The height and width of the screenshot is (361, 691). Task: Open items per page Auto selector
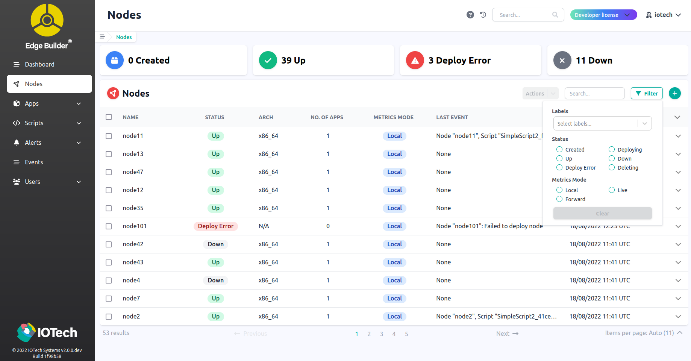point(644,333)
